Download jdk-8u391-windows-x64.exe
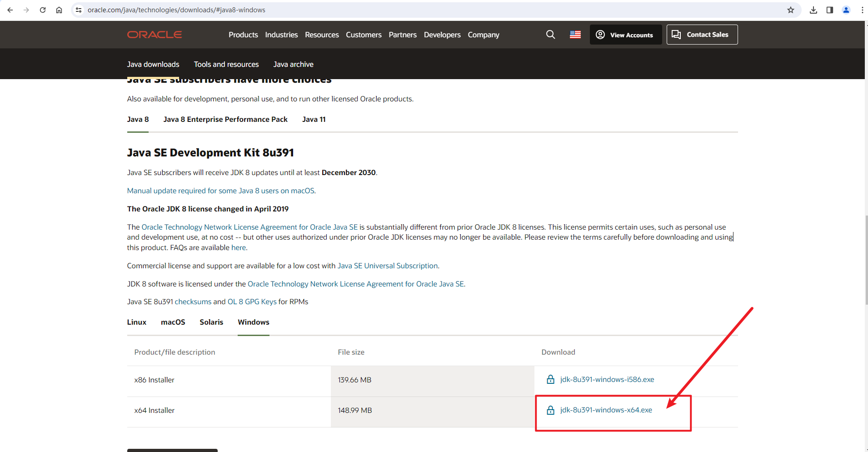Screen dimensions: 868x452 (606, 410)
